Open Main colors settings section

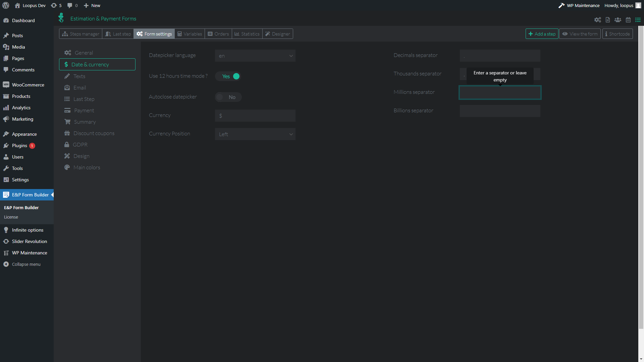point(87,168)
